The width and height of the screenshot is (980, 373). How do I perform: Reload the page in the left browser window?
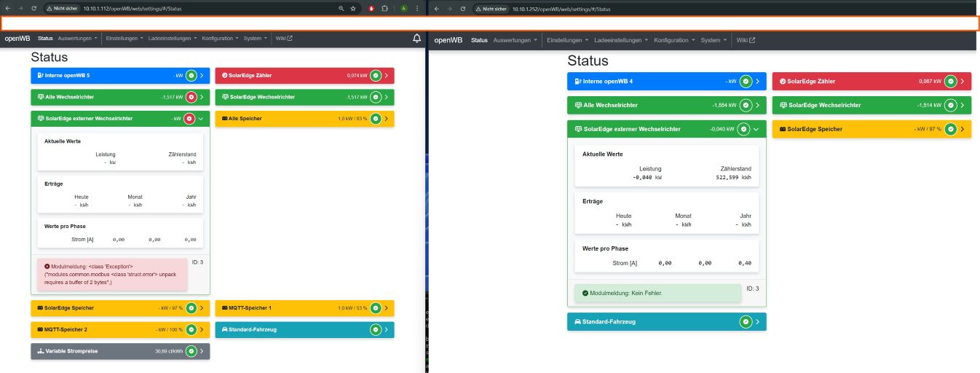pos(33,8)
